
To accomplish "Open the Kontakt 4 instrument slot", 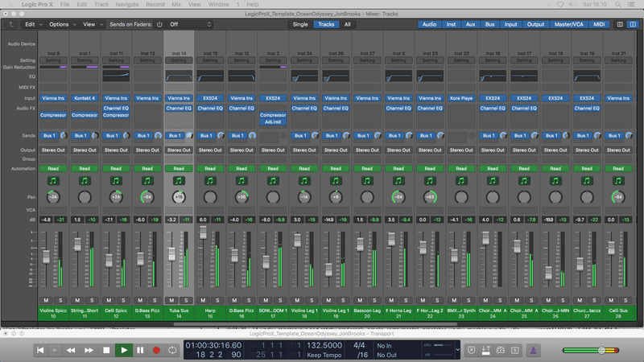I will [x=85, y=98].
